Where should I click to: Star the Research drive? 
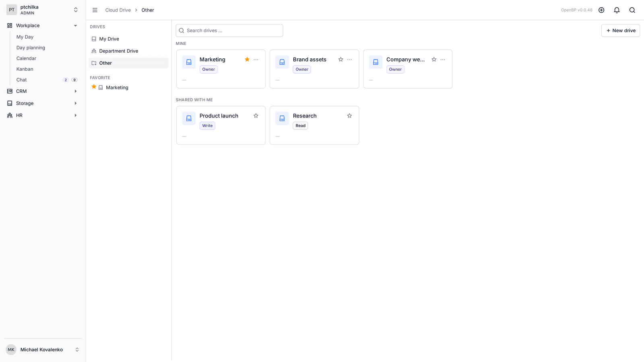click(349, 116)
